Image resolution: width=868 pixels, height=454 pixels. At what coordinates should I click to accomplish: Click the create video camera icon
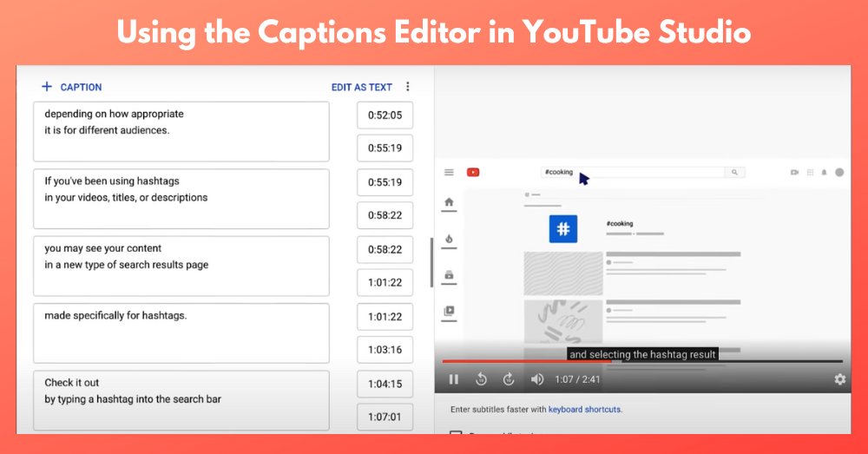[794, 172]
